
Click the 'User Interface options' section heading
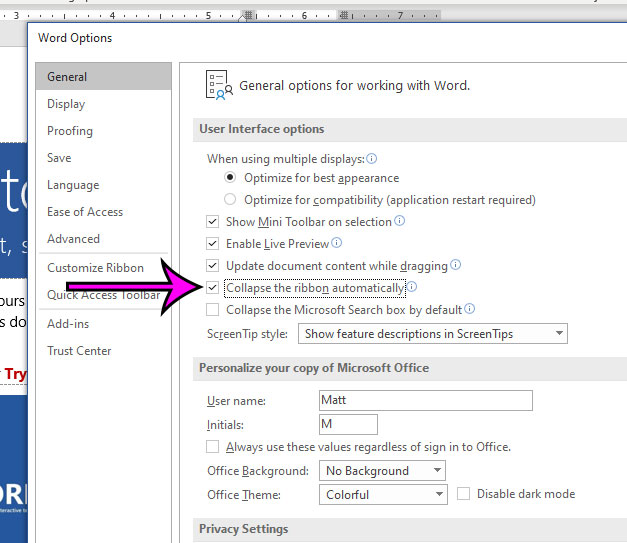click(x=262, y=129)
